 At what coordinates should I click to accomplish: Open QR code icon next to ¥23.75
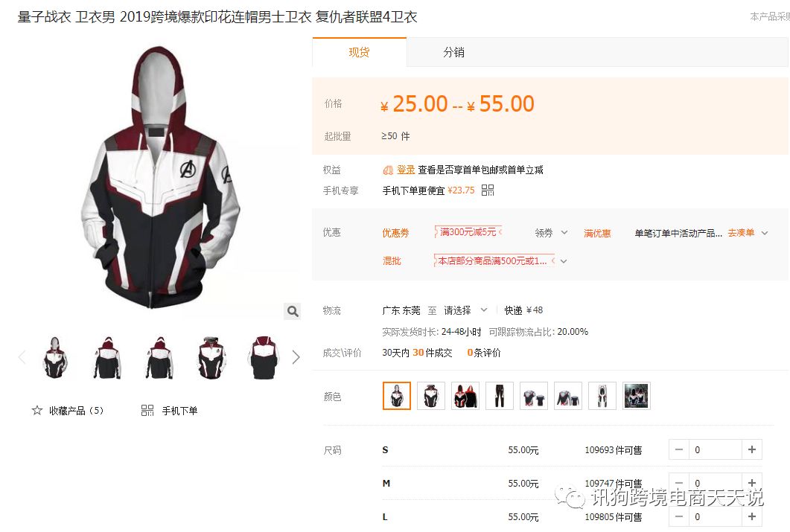pyautogui.click(x=488, y=190)
